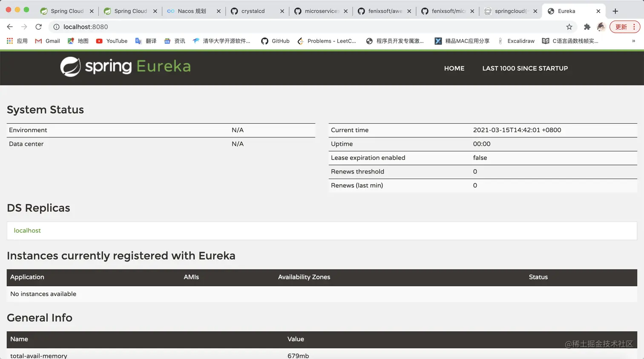Bookmark this page with the star icon
Screen dimensions: 644x359
(569, 27)
